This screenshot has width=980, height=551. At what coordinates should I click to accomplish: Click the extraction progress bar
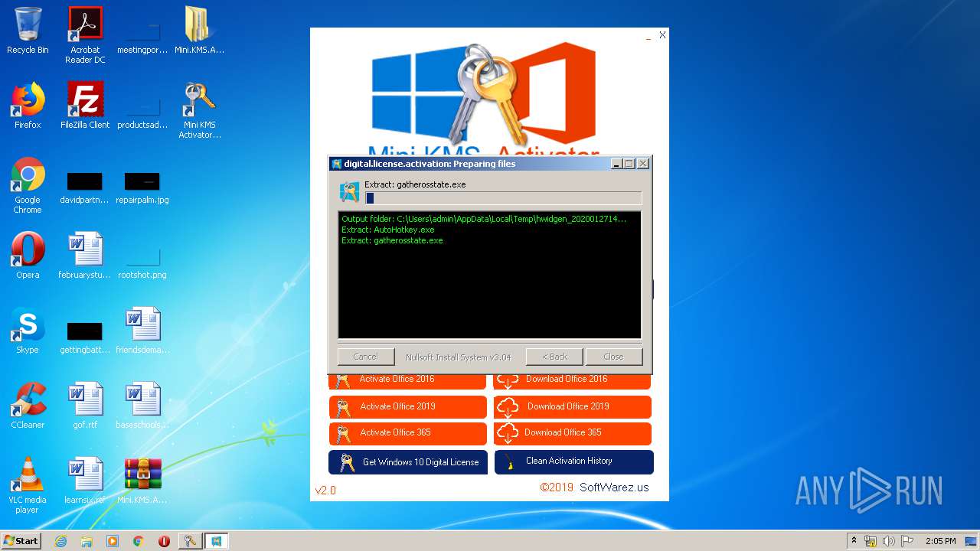[503, 198]
